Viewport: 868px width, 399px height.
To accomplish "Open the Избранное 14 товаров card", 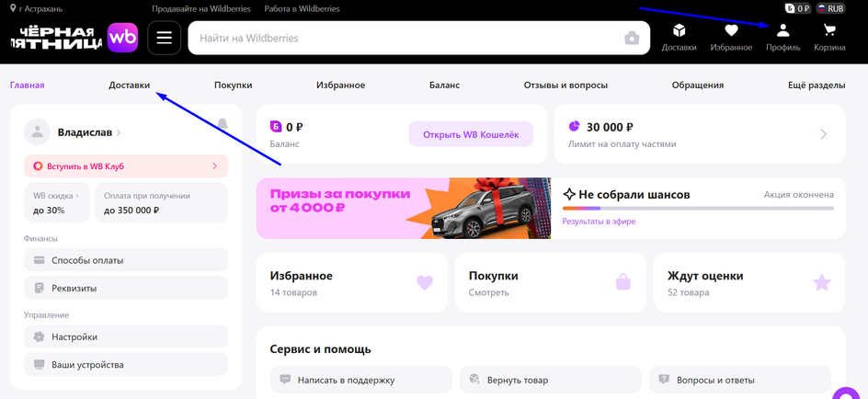I will [x=352, y=283].
